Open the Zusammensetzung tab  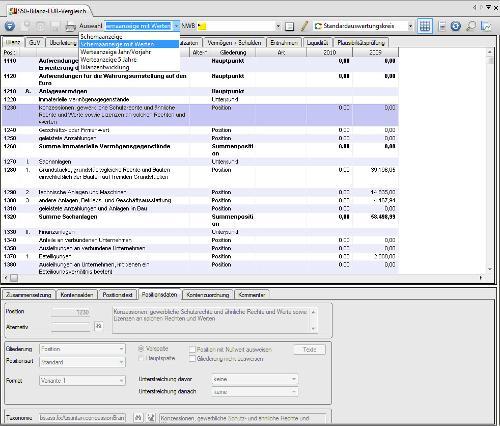[29, 295]
